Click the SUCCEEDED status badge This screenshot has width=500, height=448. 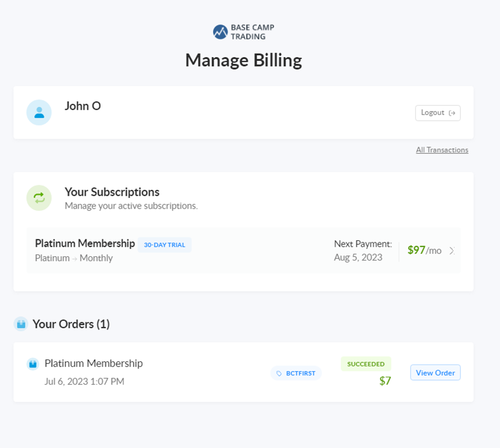(x=366, y=364)
